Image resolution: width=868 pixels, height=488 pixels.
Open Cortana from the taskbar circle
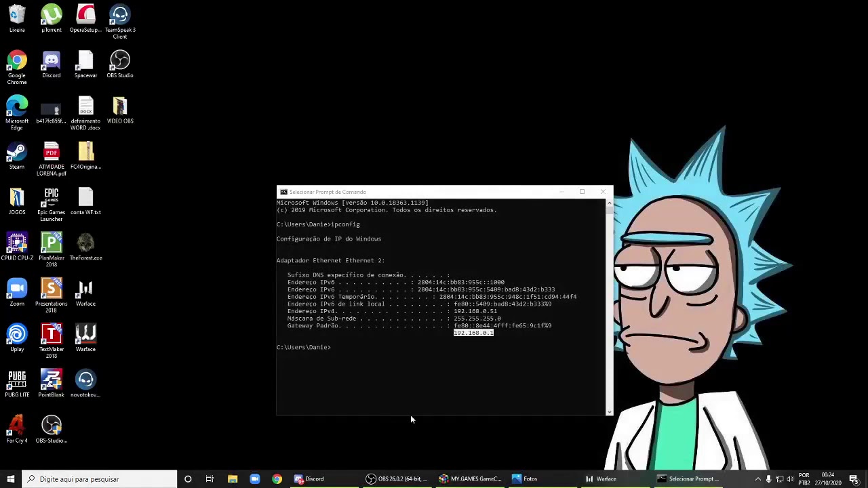pyautogui.click(x=188, y=479)
